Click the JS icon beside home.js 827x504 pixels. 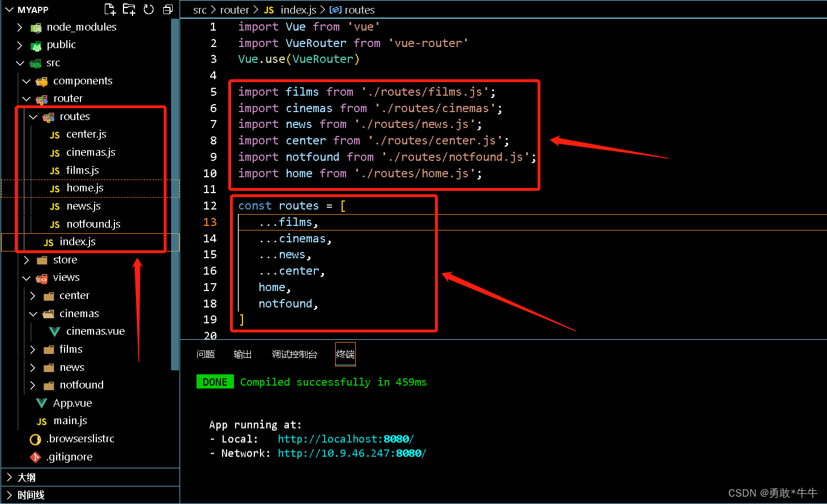tap(55, 189)
